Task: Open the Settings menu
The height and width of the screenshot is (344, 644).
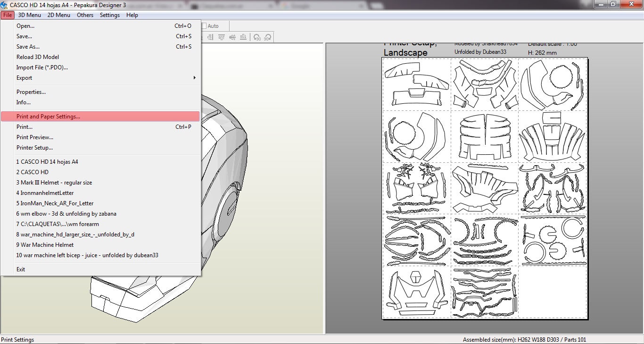Action: (110, 15)
